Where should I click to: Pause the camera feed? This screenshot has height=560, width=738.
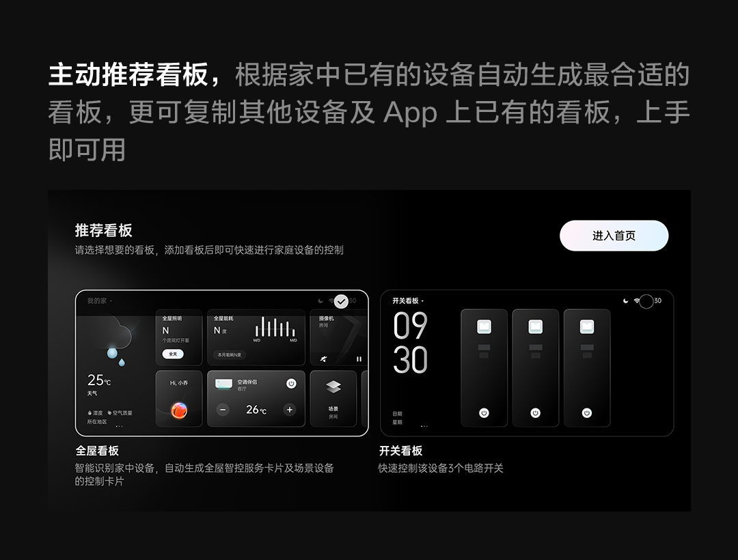[x=359, y=359]
